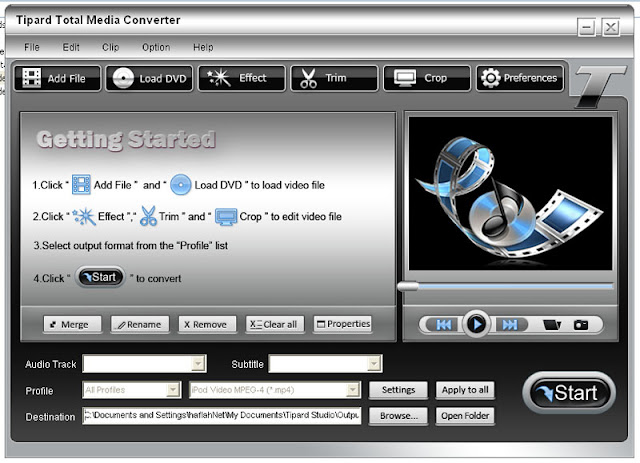Expand the iPod Video MPEG-4 format dropdown
640x463 pixels.
353,390
